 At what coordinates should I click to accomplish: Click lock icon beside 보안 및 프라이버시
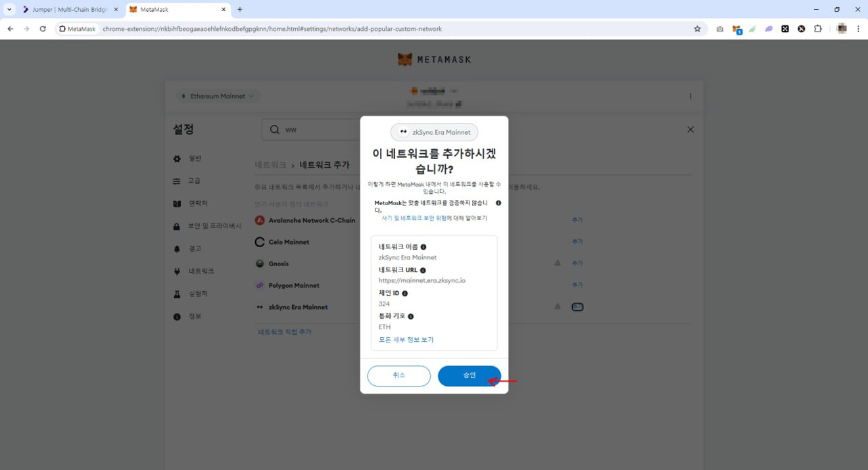click(x=177, y=226)
